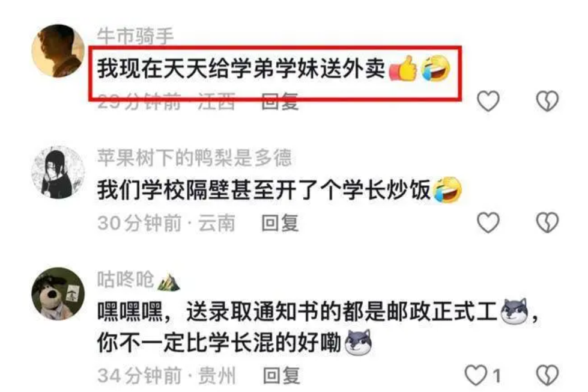
Task: Open 牛市骑手's profile avatar
Action: pyautogui.click(x=58, y=51)
